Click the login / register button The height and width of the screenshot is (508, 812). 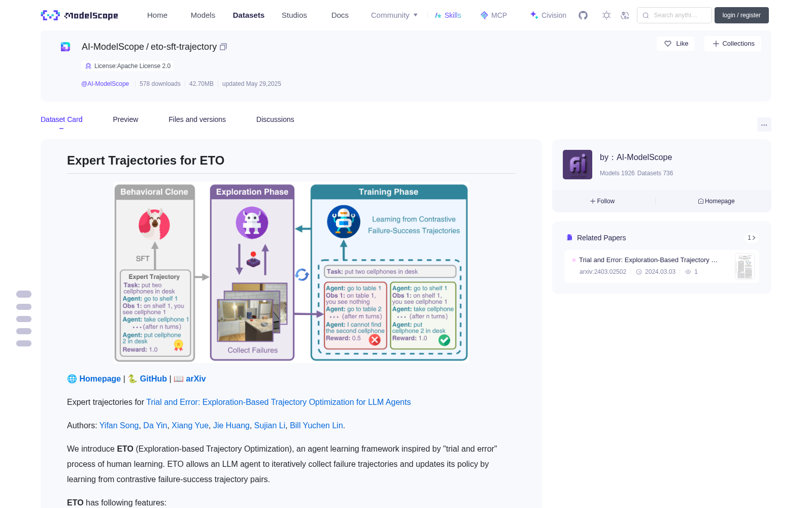741,15
